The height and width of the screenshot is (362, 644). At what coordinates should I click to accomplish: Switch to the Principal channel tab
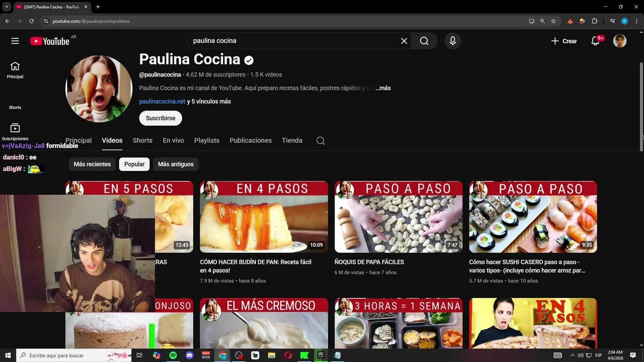pos(78,140)
